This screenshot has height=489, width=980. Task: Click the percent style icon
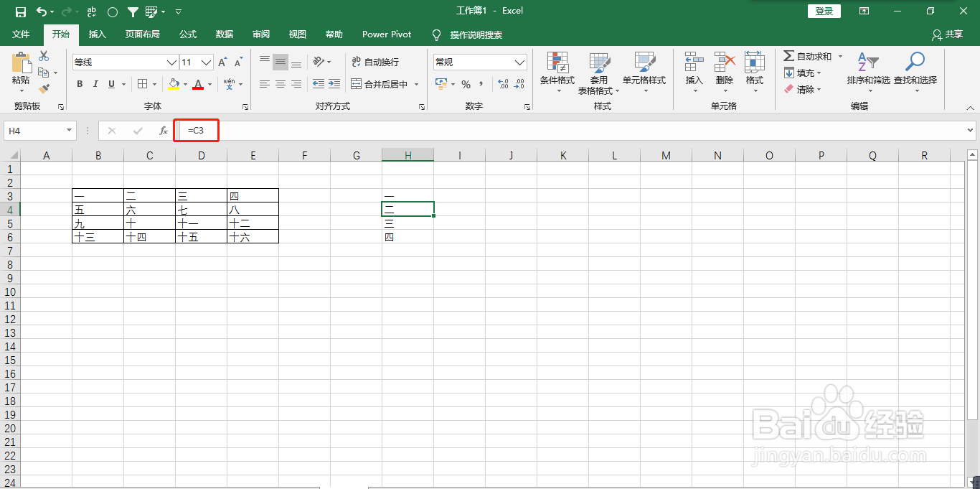[466, 84]
